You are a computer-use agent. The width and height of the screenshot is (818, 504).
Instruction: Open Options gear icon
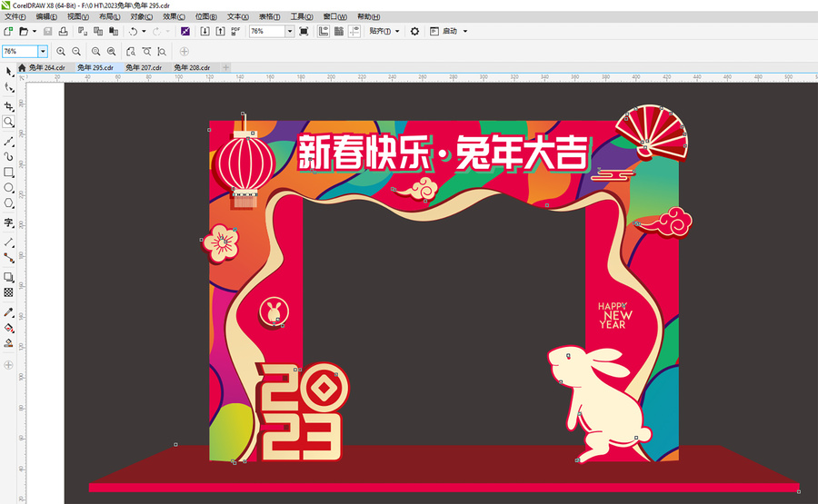point(414,31)
